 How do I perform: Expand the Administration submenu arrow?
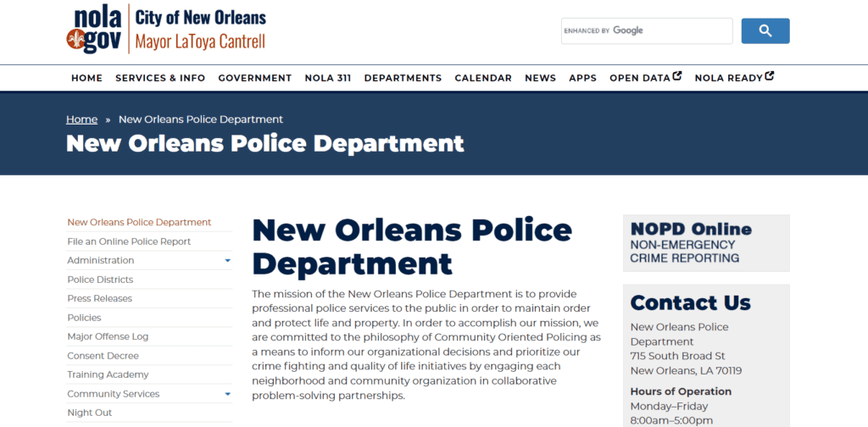coord(227,260)
